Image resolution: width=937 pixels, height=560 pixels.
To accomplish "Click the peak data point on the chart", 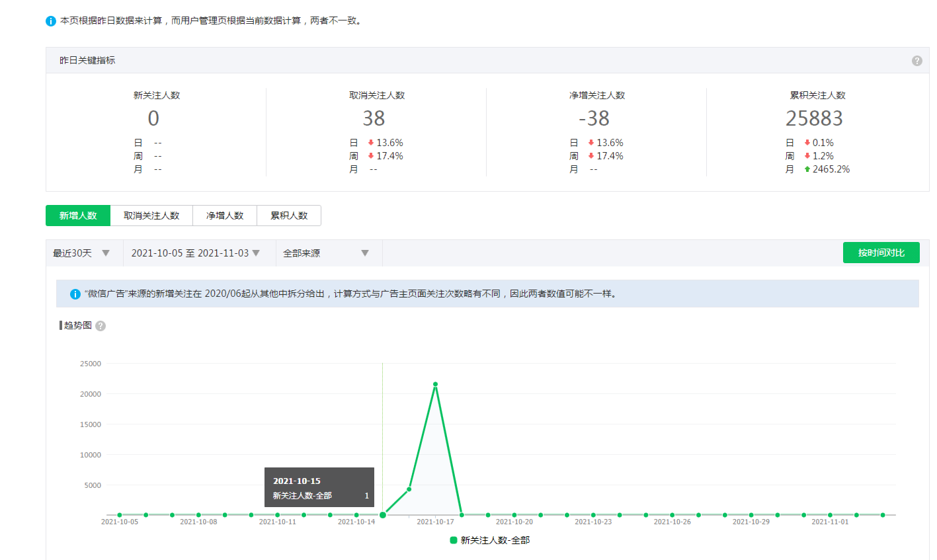I will coord(435,384).
